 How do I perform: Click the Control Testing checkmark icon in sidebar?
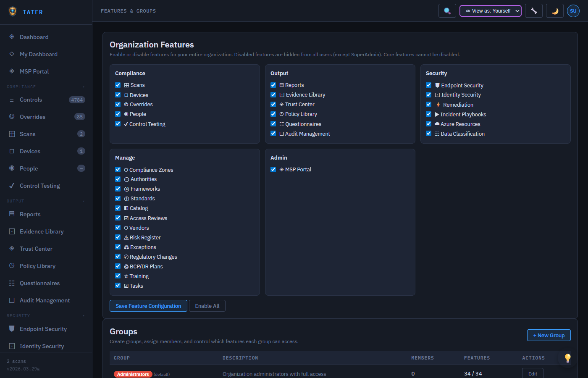coord(12,186)
